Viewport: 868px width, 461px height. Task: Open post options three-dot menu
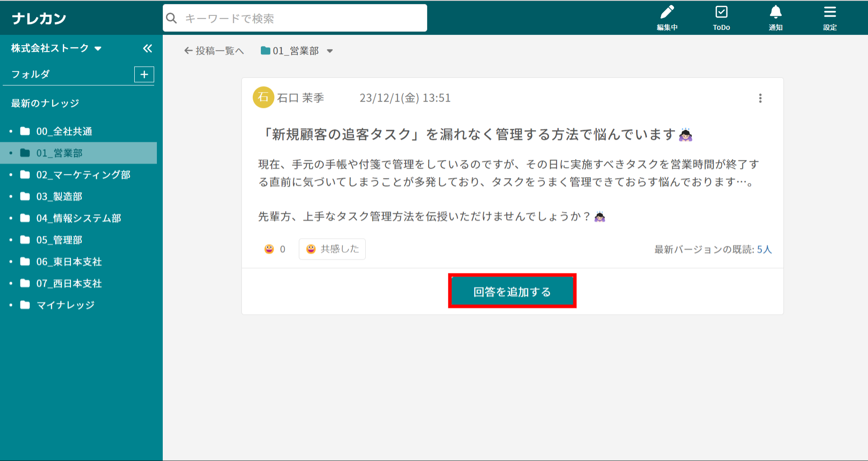pos(760,99)
